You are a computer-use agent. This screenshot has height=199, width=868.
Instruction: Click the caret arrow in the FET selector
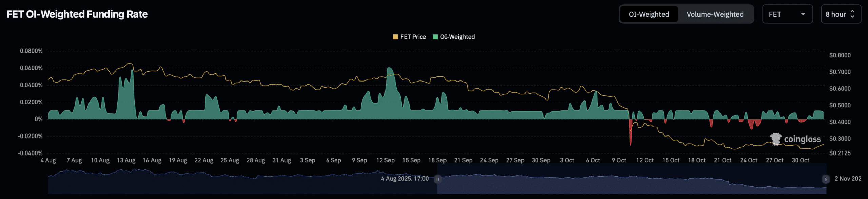tap(803, 14)
